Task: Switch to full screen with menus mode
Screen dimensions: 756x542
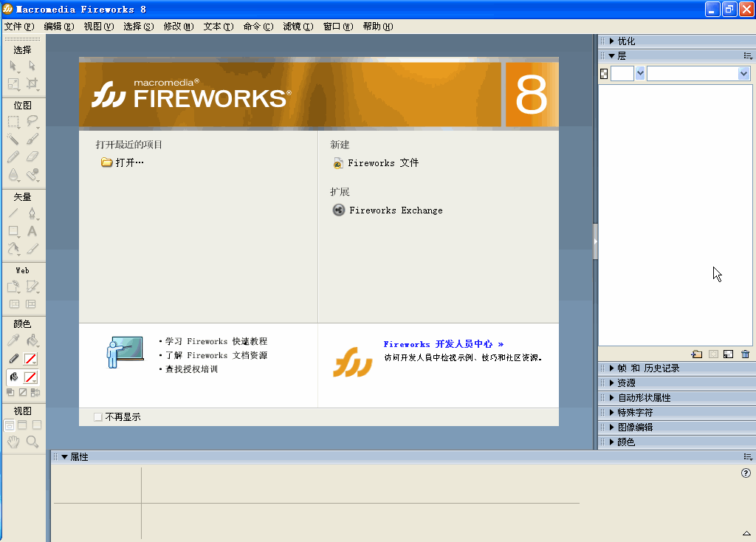Action: point(23,425)
